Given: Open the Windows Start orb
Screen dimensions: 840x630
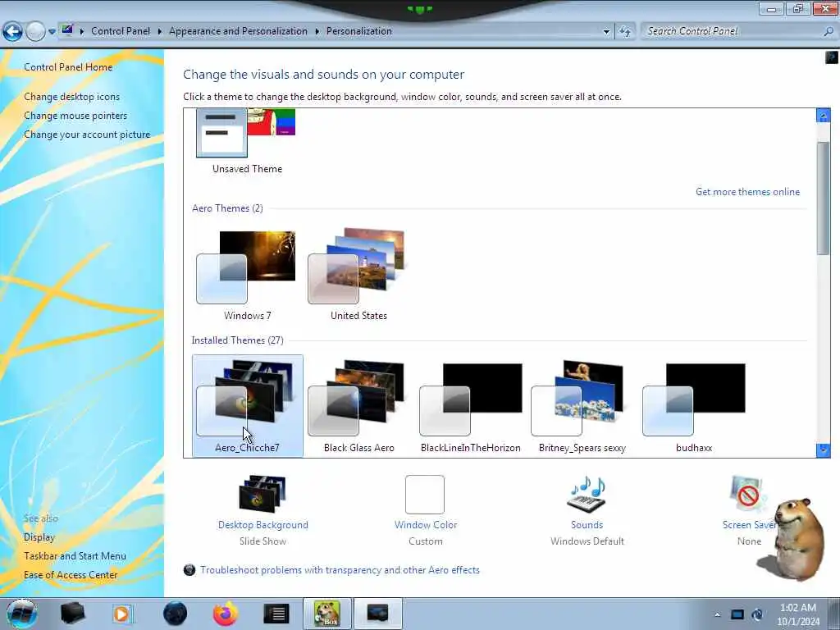Looking at the screenshot, I should click(22, 614).
